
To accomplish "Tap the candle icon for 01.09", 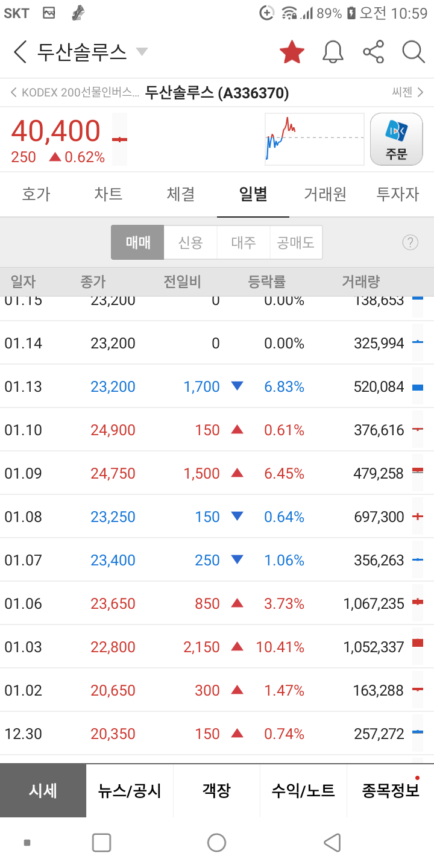I will [x=418, y=470].
